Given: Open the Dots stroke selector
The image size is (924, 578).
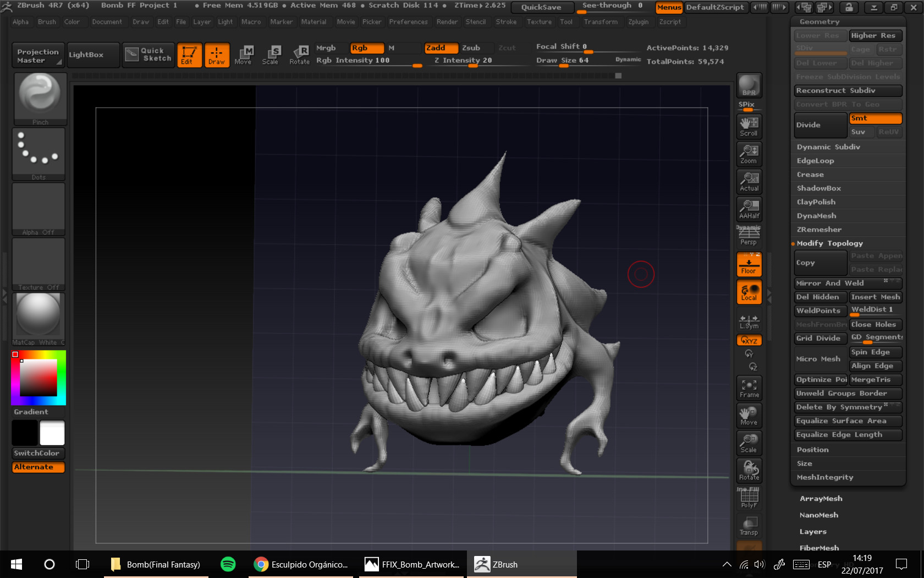Looking at the screenshot, I should pos(38,154).
